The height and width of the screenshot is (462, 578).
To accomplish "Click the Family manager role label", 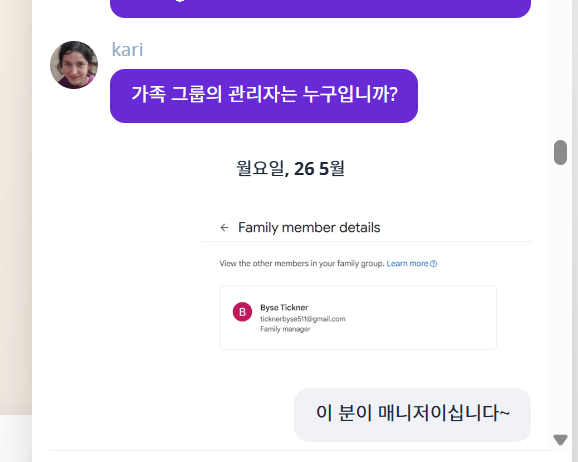I will 285,329.
